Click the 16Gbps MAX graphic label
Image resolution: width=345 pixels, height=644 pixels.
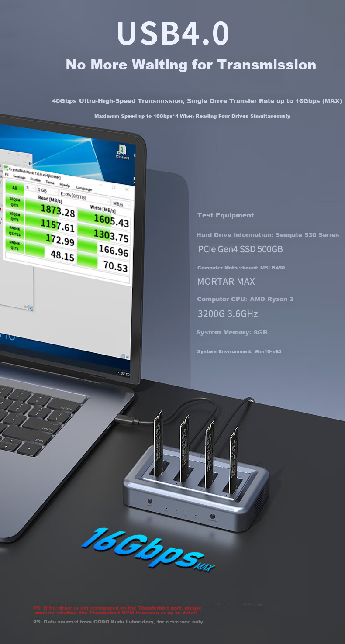click(148, 549)
